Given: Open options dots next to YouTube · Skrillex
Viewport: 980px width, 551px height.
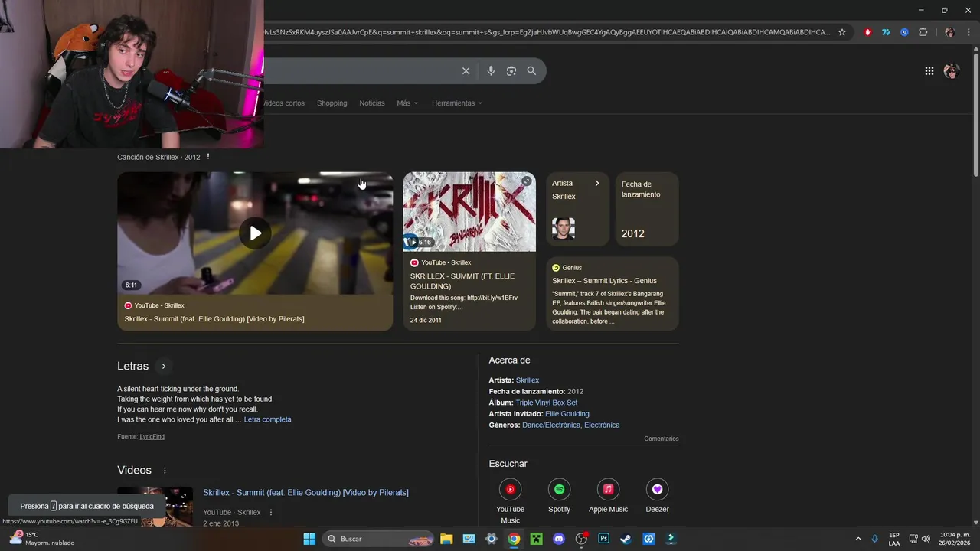Looking at the screenshot, I should (270, 513).
